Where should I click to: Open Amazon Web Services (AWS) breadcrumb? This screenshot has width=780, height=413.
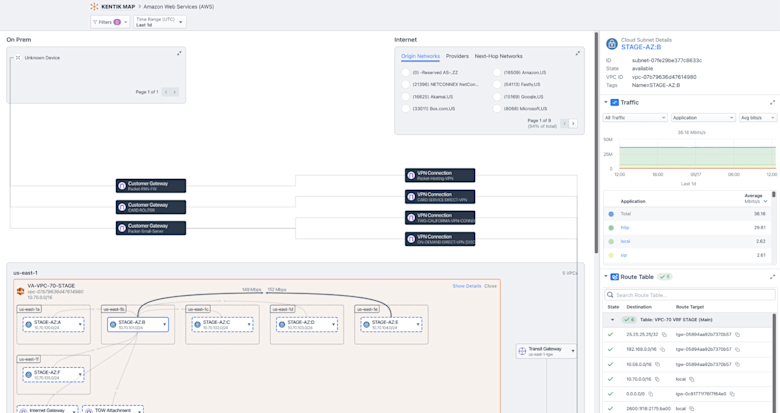click(179, 7)
